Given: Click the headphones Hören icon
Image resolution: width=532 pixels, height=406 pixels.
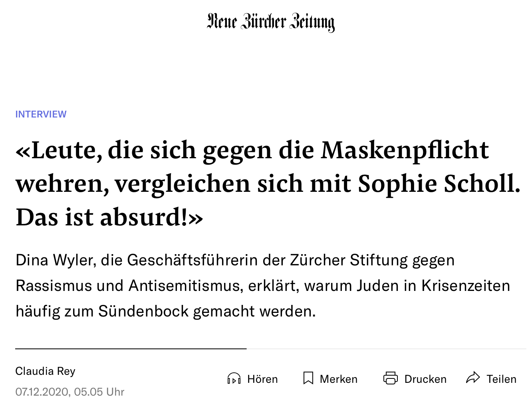Looking at the screenshot, I should [x=234, y=378].
